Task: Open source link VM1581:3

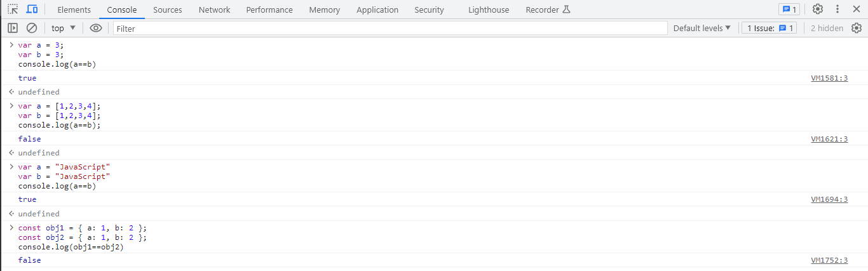Action: coord(829,78)
